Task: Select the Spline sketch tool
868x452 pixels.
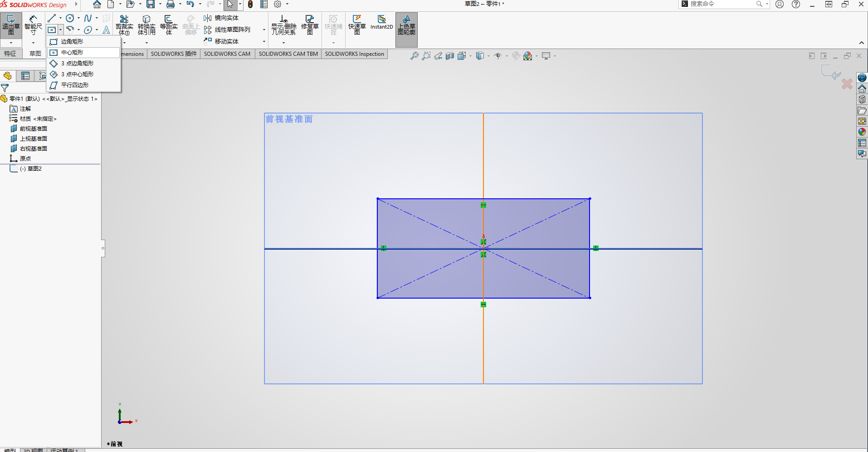Action: (x=88, y=18)
